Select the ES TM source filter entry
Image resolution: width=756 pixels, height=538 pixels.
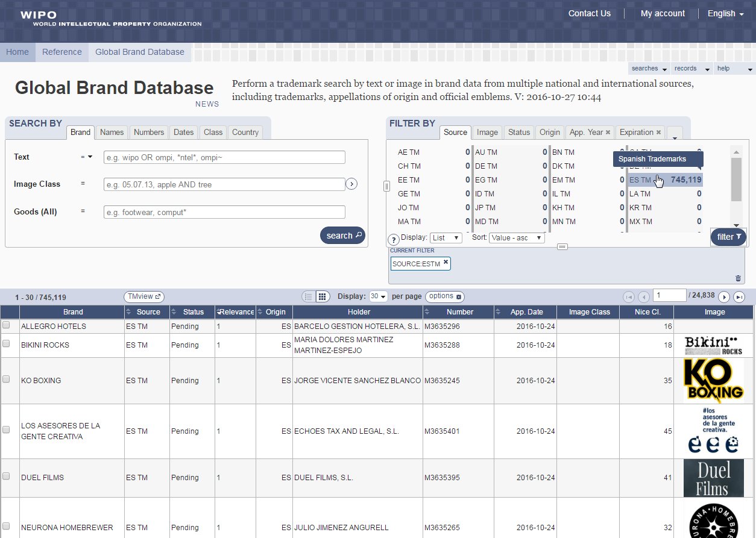[665, 180]
